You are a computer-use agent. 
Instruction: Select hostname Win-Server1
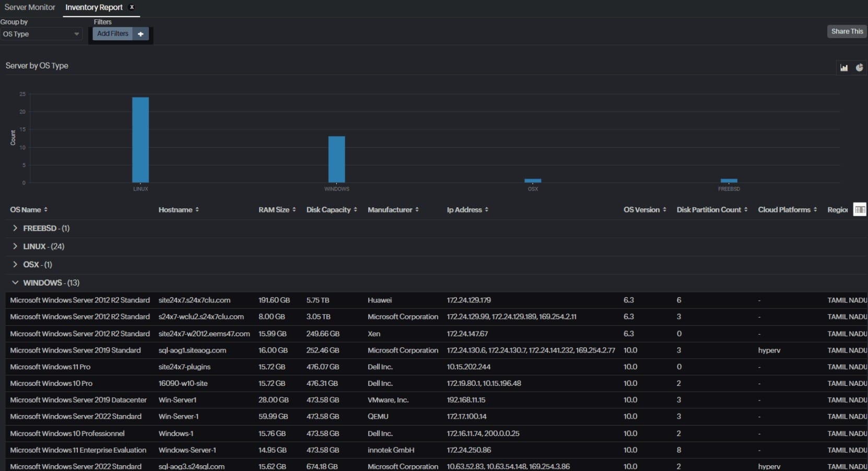tap(178, 400)
